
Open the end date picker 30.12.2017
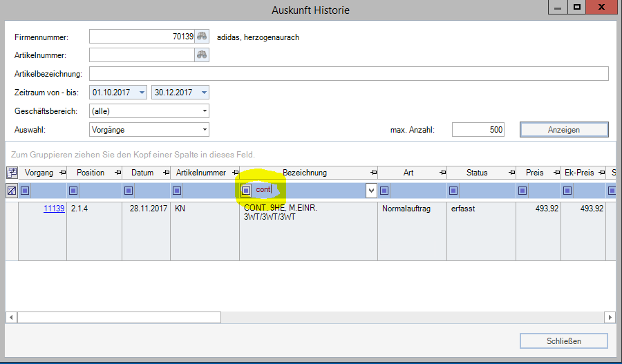204,93
